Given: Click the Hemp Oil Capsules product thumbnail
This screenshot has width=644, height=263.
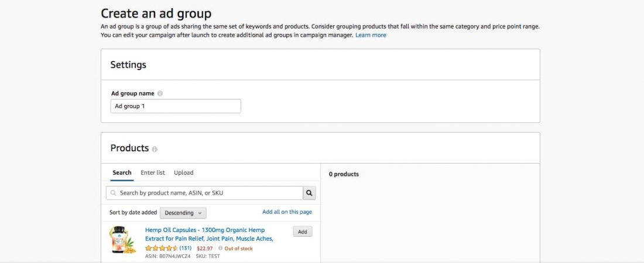Looking at the screenshot, I should pos(122,241).
